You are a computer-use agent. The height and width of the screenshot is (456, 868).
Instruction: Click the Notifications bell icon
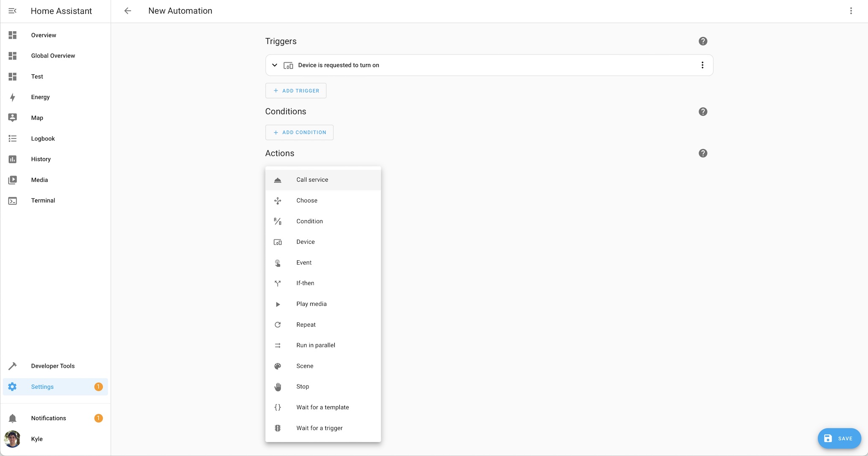pos(13,418)
